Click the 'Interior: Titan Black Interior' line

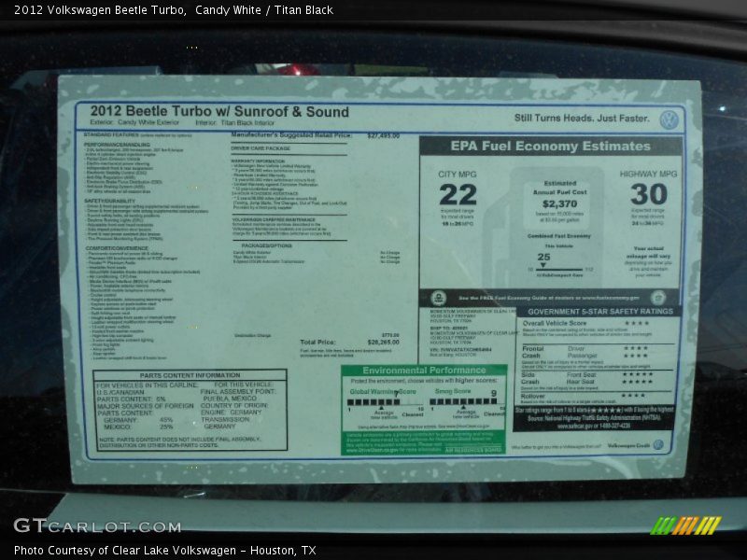(x=235, y=123)
